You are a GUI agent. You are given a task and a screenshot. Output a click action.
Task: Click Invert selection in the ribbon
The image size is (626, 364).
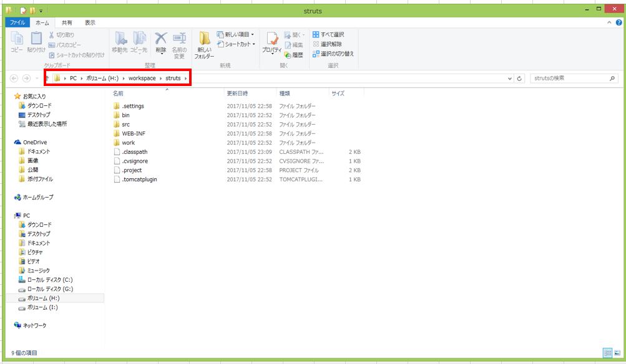click(333, 54)
